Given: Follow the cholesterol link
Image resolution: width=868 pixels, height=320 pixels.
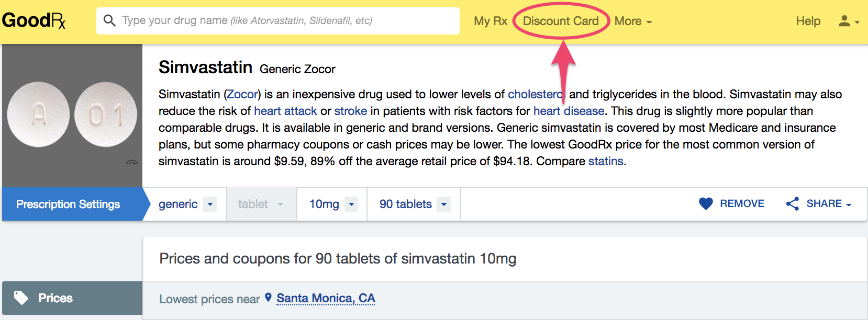Looking at the screenshot, I should (x=536, y=94).
